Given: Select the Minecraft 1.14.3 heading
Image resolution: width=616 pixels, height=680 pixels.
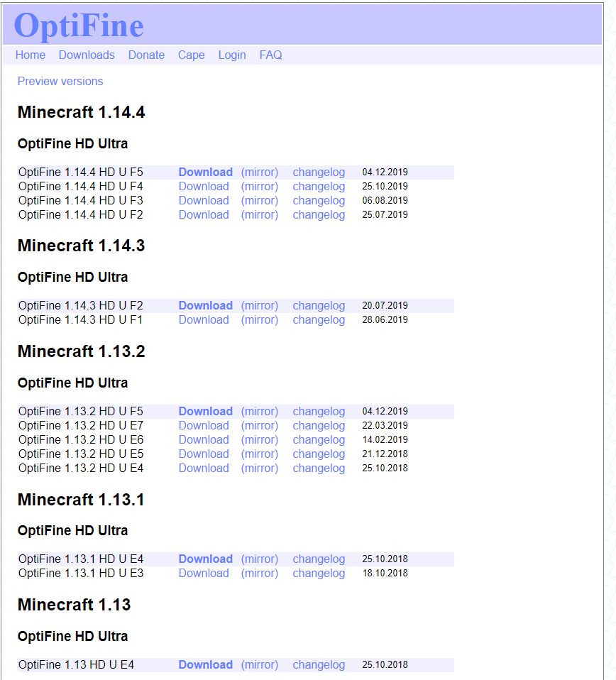Looking at the screenshot, I should [x=81, y=246].
